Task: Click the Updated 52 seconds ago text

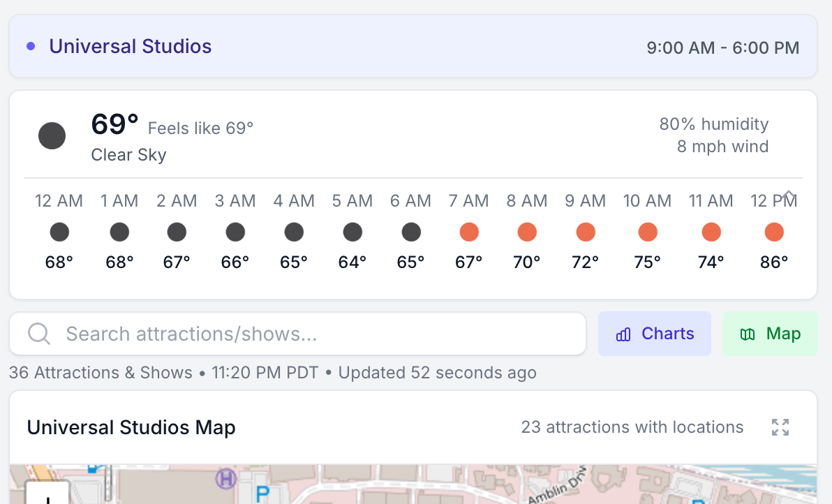Action: [437, 373]
